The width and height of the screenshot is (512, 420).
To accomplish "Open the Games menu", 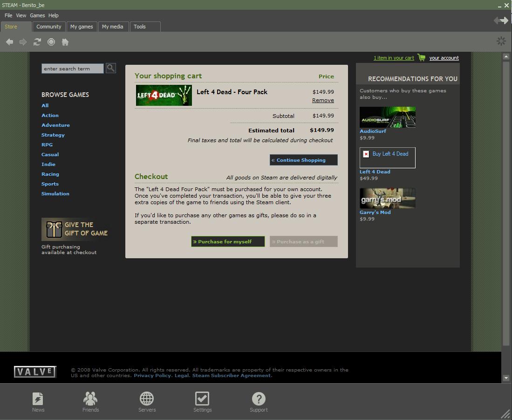I will pos(37,15).
